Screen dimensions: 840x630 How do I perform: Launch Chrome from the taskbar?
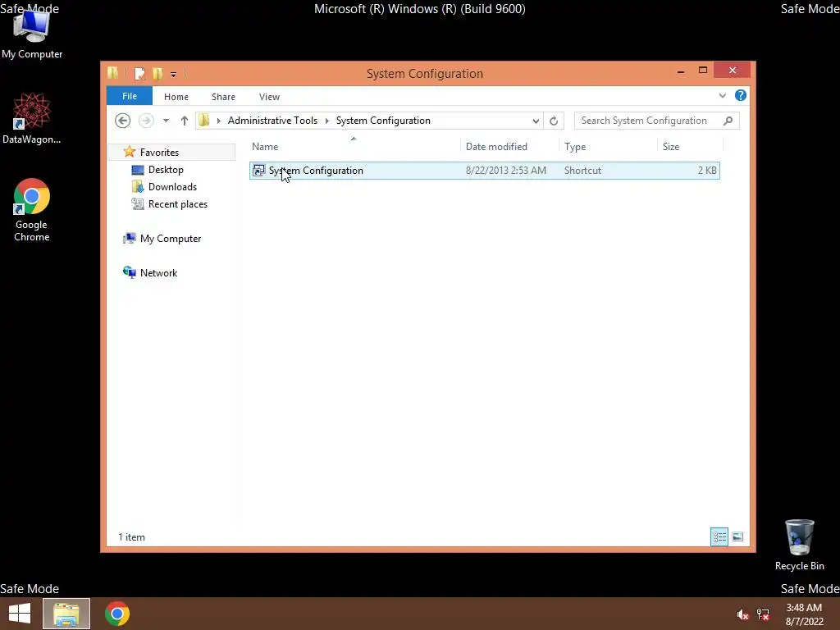tap(116, 614)
